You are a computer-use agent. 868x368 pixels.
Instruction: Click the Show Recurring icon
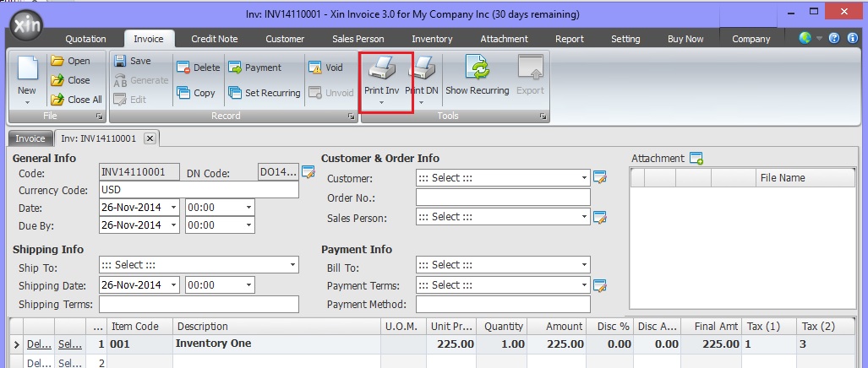click(478, 68)
